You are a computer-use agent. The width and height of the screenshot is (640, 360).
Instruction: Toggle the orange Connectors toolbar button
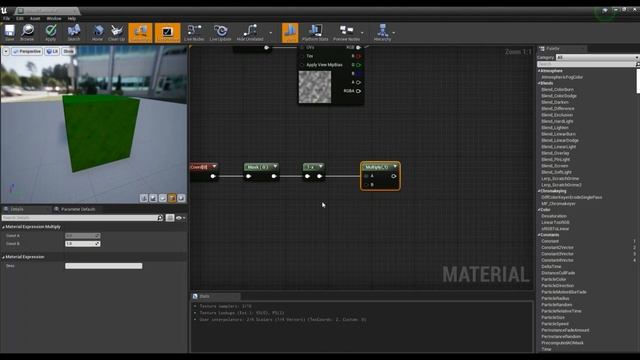(x=140, y=33)
